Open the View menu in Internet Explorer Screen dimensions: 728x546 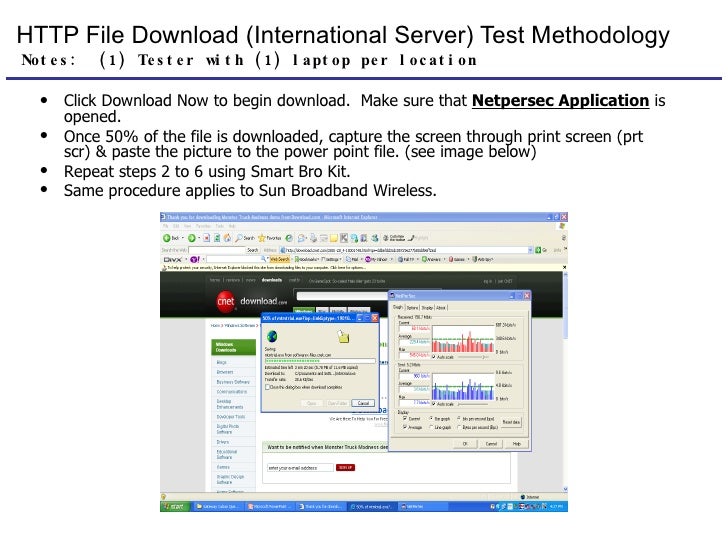coord(188,226)
